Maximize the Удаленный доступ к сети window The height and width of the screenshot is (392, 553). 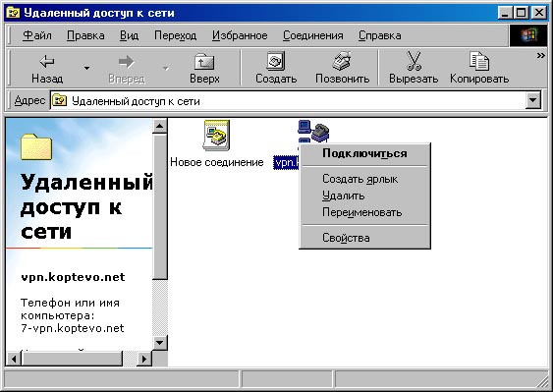[521, 13]
